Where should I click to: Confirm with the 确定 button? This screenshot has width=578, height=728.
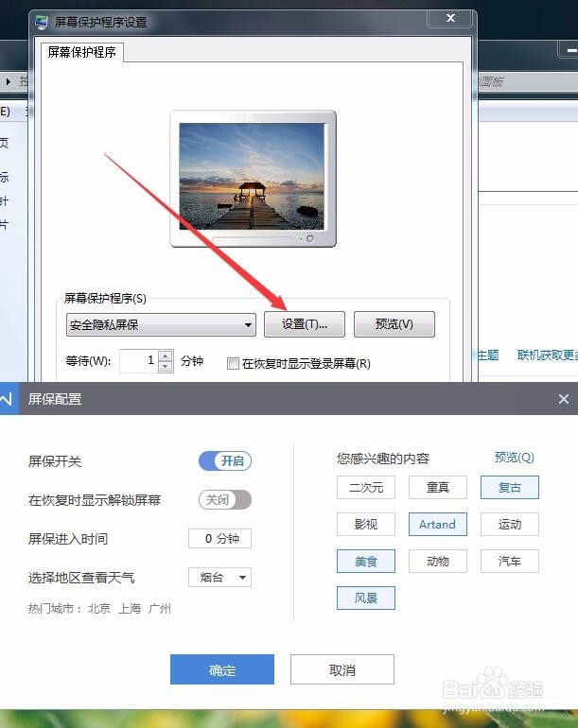pyautogui.click(x=222, y=669)
